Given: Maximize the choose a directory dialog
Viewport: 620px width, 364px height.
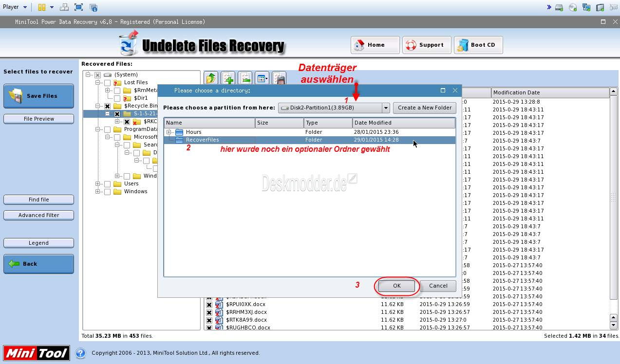Looking at the screenshot, I should pyautogui.click(x=443, y=91).
